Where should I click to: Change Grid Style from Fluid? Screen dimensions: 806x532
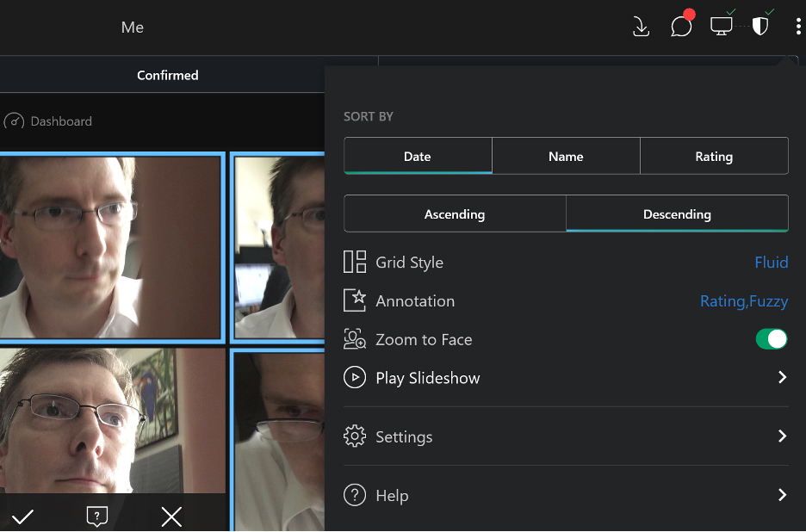772,262
